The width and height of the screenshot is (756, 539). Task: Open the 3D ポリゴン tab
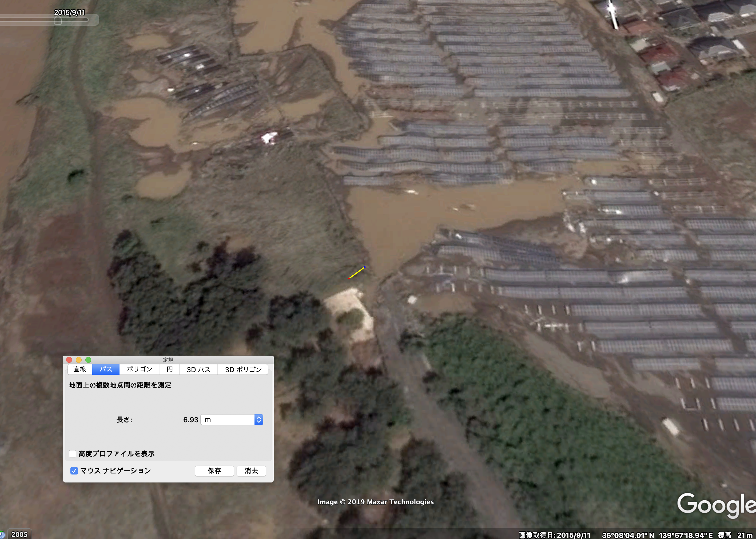[243, 369]
